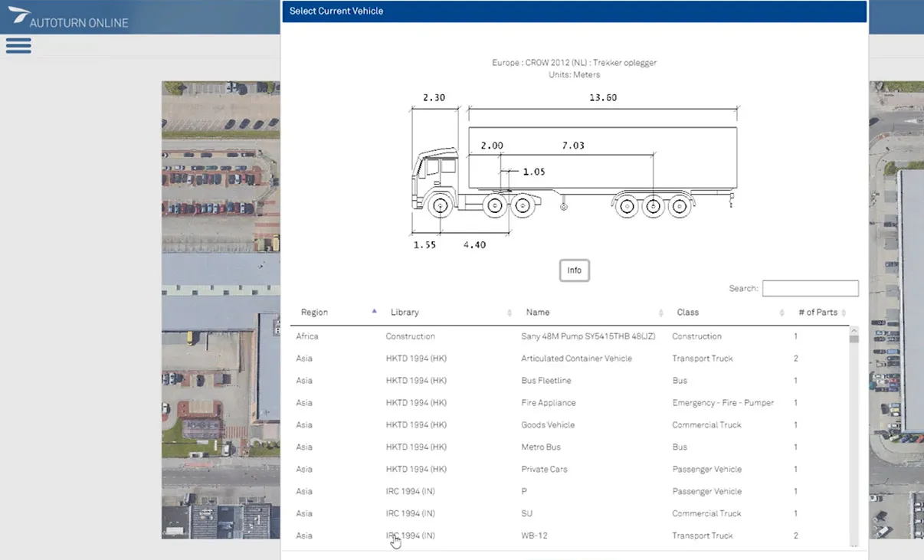The image size is (924, 560).
Task: Click the Commercial Truck class in Goods Vehicle row
Action: (x=706, y=425)
